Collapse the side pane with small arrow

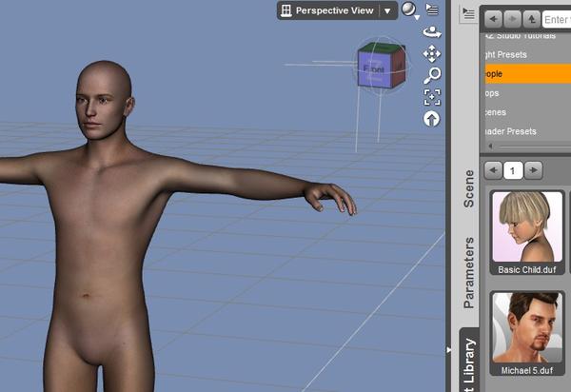448,350
